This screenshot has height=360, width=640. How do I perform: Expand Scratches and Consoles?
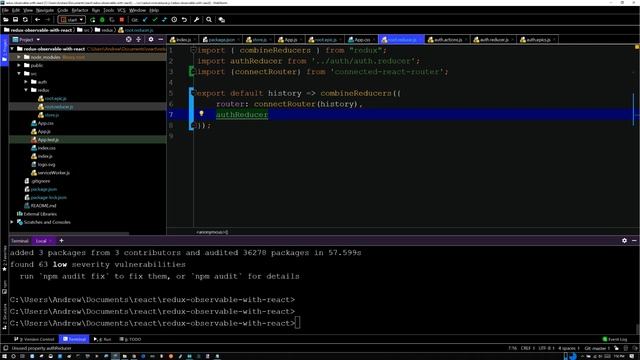[x=12, y=222]
